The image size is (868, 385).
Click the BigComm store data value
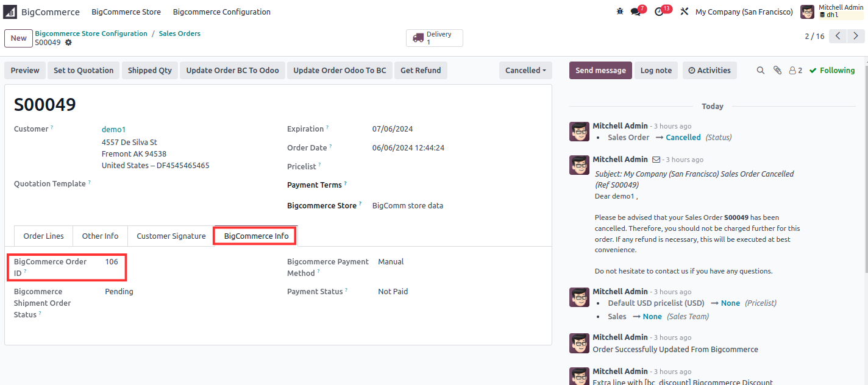tap(408, 206)
